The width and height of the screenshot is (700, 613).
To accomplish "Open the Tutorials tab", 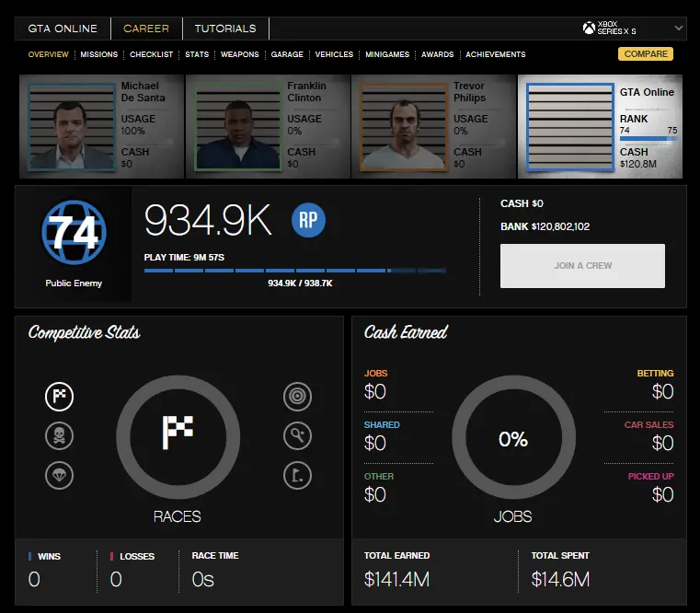I will click(x=225, y=29).
